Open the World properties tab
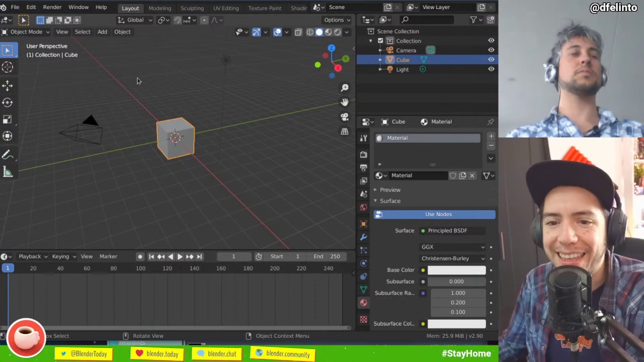The image size is (644, 362). point(364,207)
